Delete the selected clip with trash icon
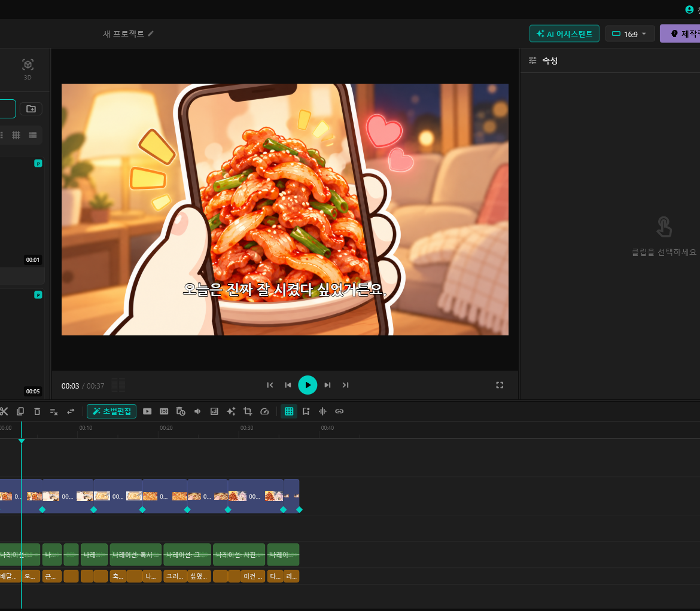Screen dimensions: 700x611 coord(37,411)
